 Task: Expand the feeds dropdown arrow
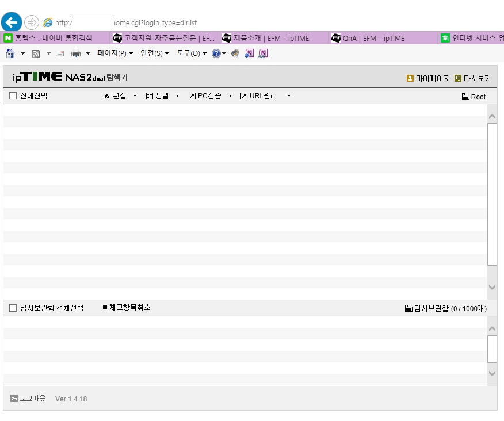(48, 53)
